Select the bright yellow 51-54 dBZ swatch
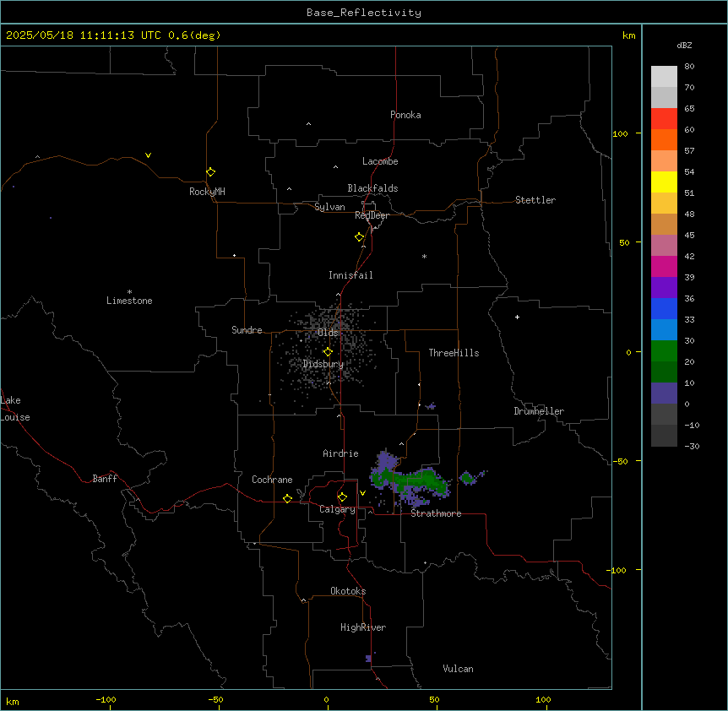 click(x=664, y=182)
